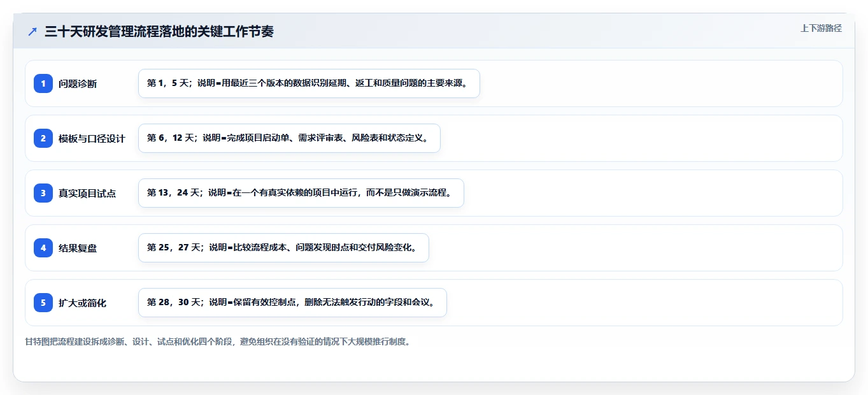Click the 结果复盘 stage label
Image resolution: width=868 pixels, height=395 pixels.
[x=78, y=248]
